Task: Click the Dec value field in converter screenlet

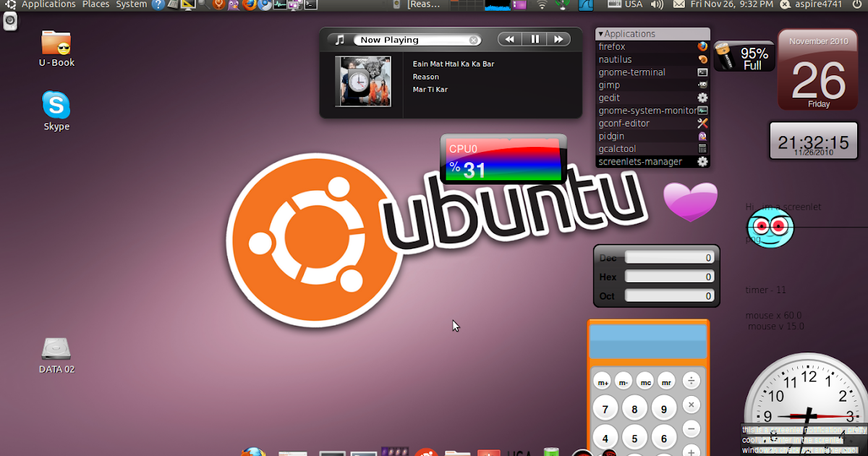Action: tap(670, 258)
